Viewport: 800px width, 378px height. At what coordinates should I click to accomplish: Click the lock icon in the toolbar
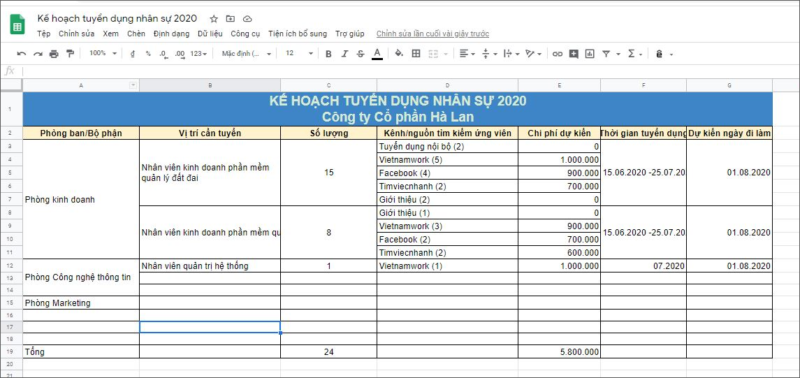tap(659, 54)
